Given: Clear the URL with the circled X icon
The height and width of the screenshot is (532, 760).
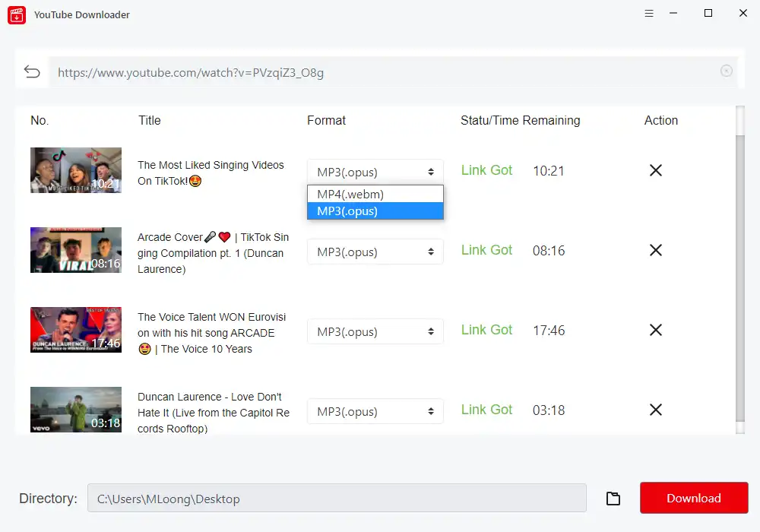Looking at the screenshot, I should pos(726,71).
